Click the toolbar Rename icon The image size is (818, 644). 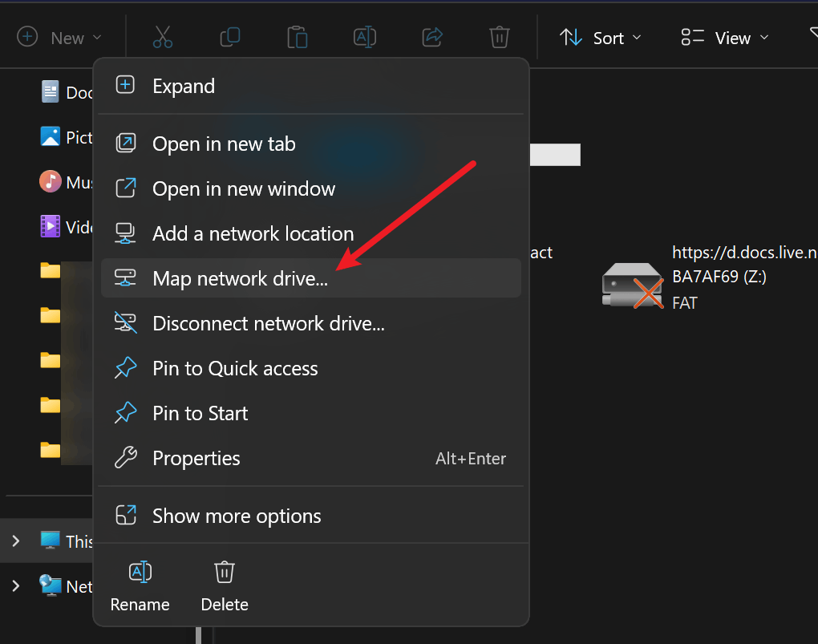(x=365, y=37)
